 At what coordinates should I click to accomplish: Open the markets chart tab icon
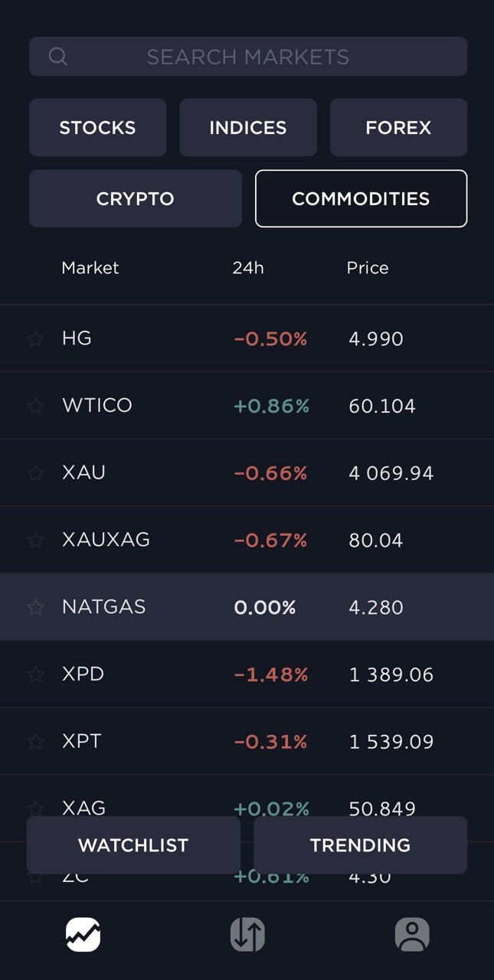point(83,934)
